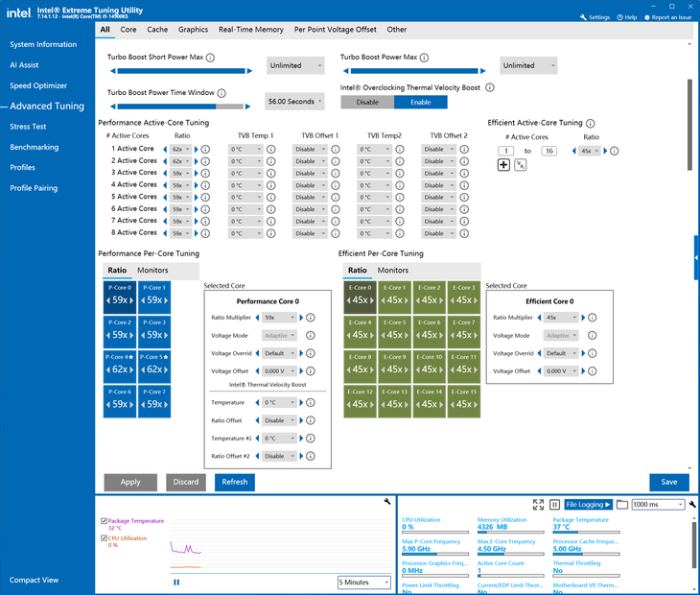Click the Turbo Boost Power Max slider
700x595 pixels.
pos(414,71)
